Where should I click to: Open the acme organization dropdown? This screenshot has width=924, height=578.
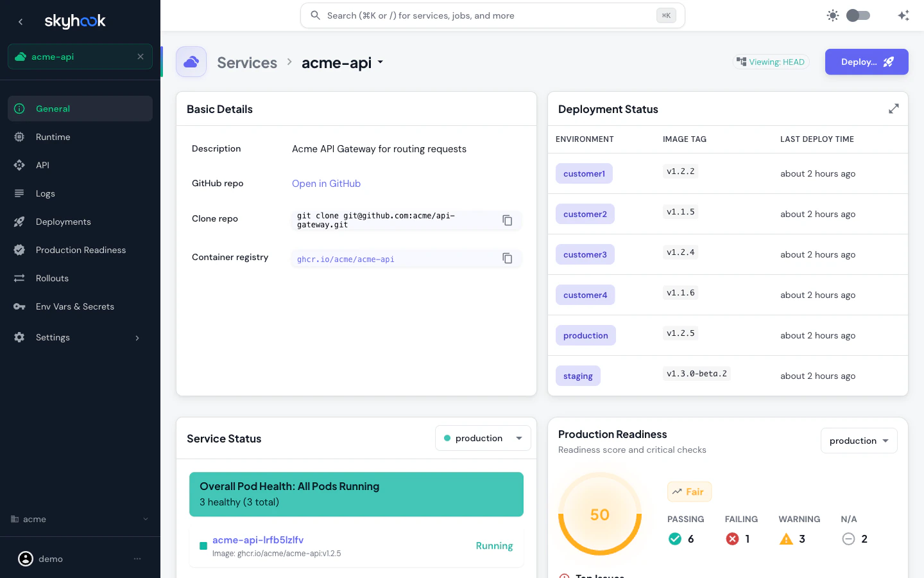pyautogui.click(x=80, y=519)
